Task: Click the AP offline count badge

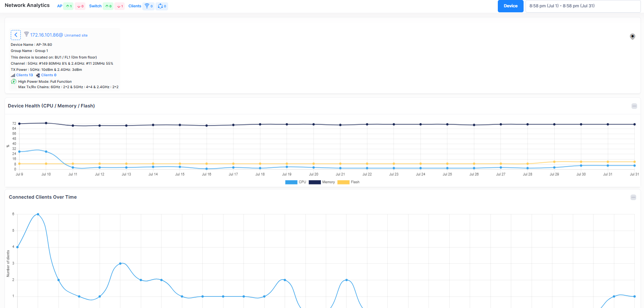Action: pos(80,6)
